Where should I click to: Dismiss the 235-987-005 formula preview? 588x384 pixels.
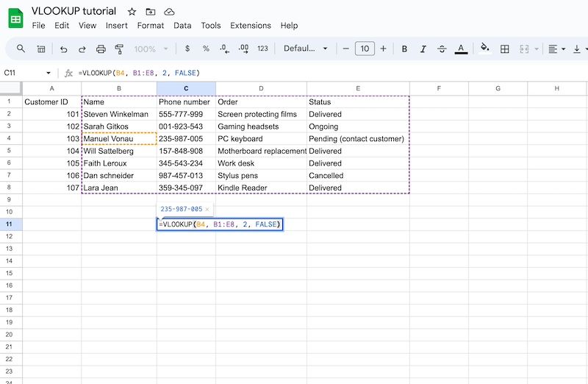tap(207, 210)
